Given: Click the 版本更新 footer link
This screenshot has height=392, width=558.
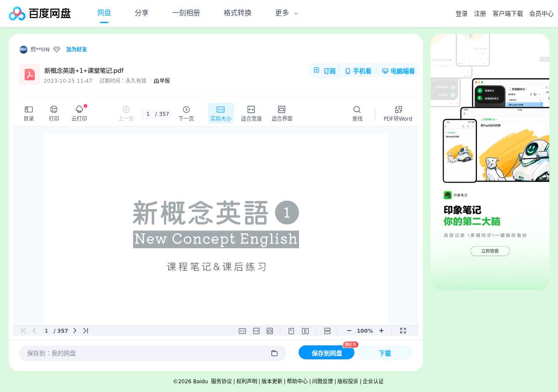Looking at the screenshot, I should (272, 382).
